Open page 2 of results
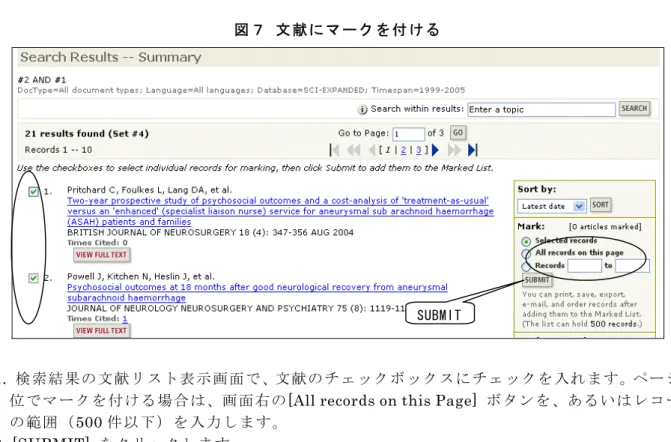671x442 pixels. pos(403,150)
